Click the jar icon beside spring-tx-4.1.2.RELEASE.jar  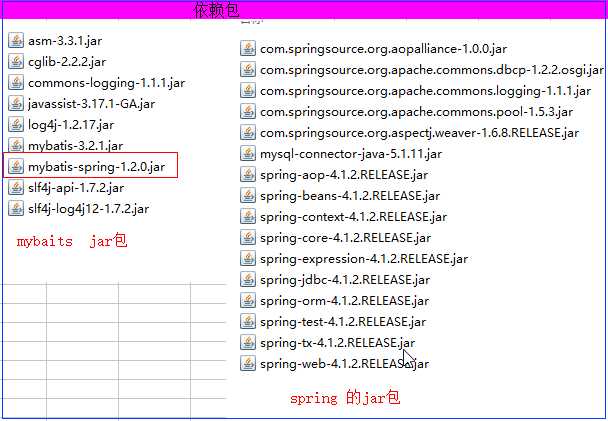248,342
